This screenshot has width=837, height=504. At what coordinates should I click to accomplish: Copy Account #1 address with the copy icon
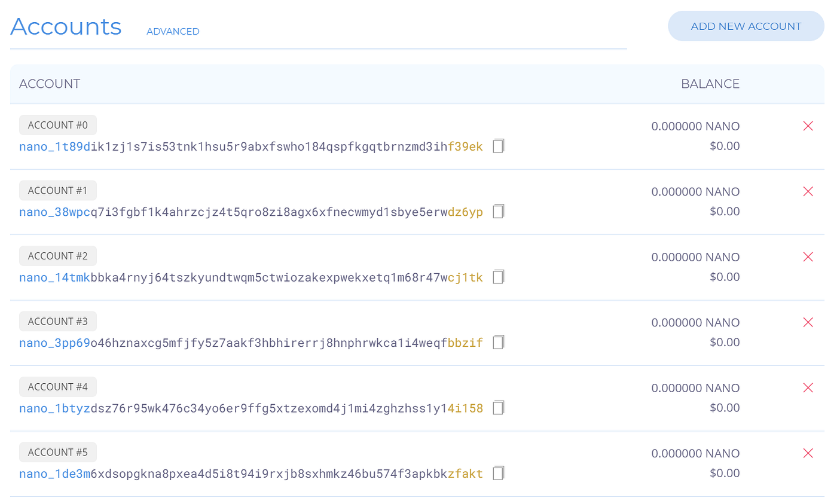[x=499, y=211]
